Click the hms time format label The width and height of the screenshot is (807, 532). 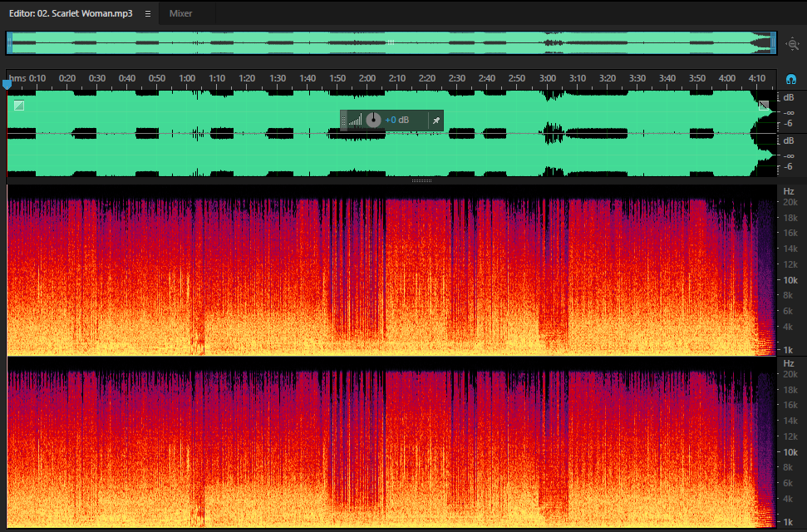click(17, 78)
